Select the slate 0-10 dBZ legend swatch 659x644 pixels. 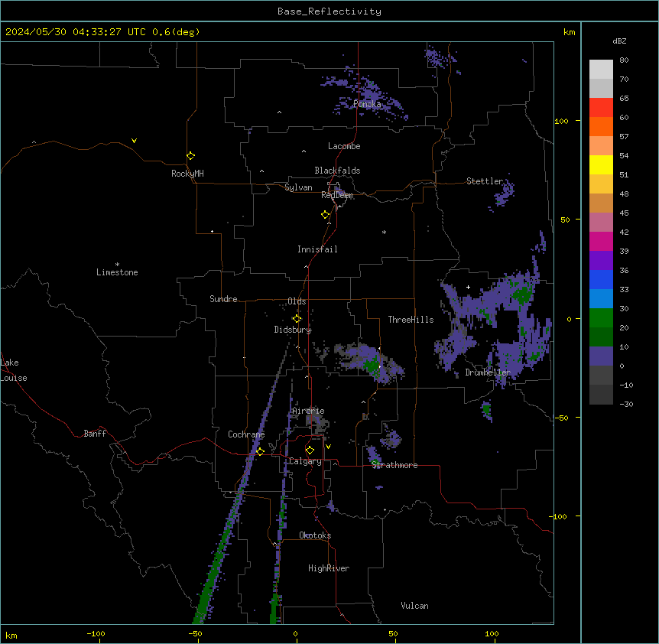(x=601, y=356)
